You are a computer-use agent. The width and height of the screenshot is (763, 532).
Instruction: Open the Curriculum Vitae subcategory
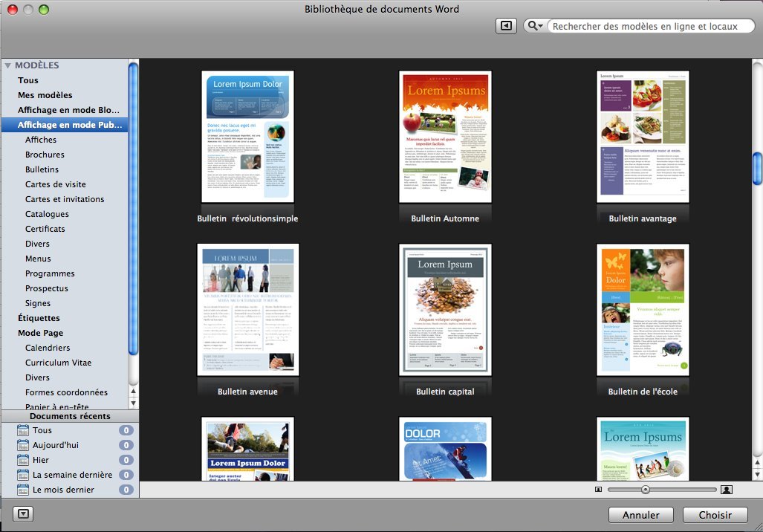[59, 363]
